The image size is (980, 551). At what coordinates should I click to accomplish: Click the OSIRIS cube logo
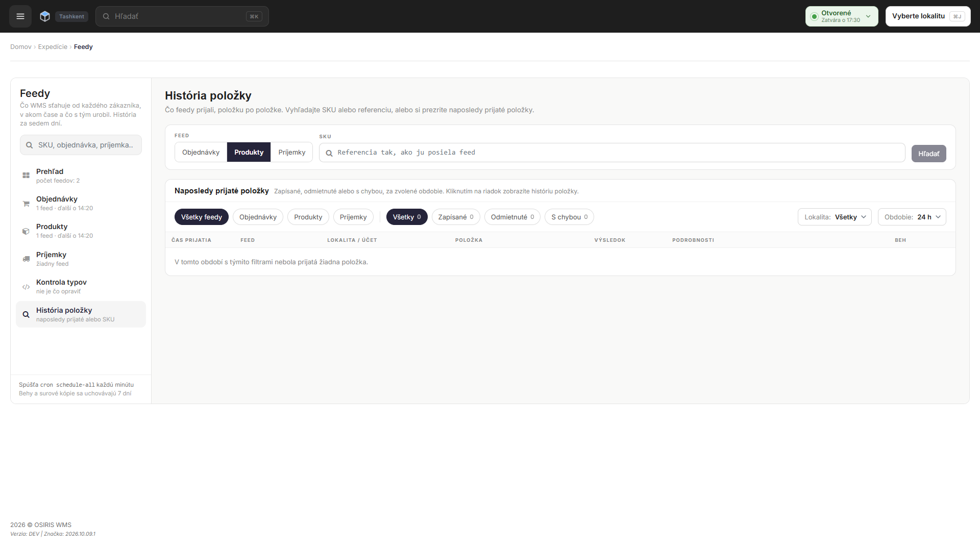(x=45, y=16)
